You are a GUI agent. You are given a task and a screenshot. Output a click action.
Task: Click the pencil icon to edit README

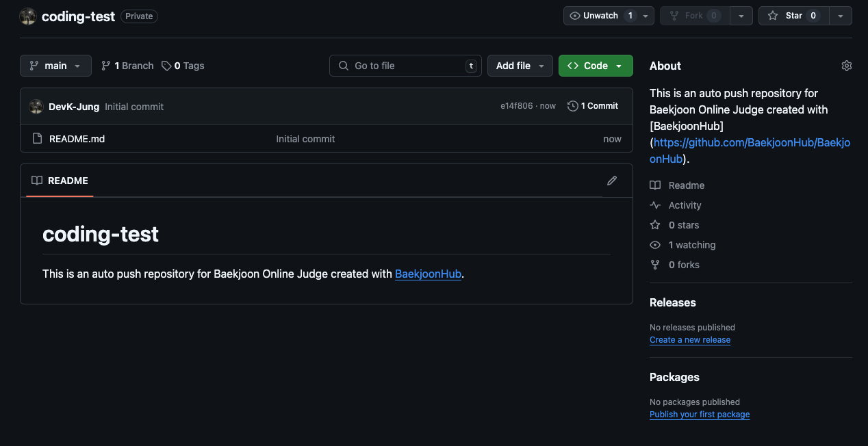[x=611, y=181]
